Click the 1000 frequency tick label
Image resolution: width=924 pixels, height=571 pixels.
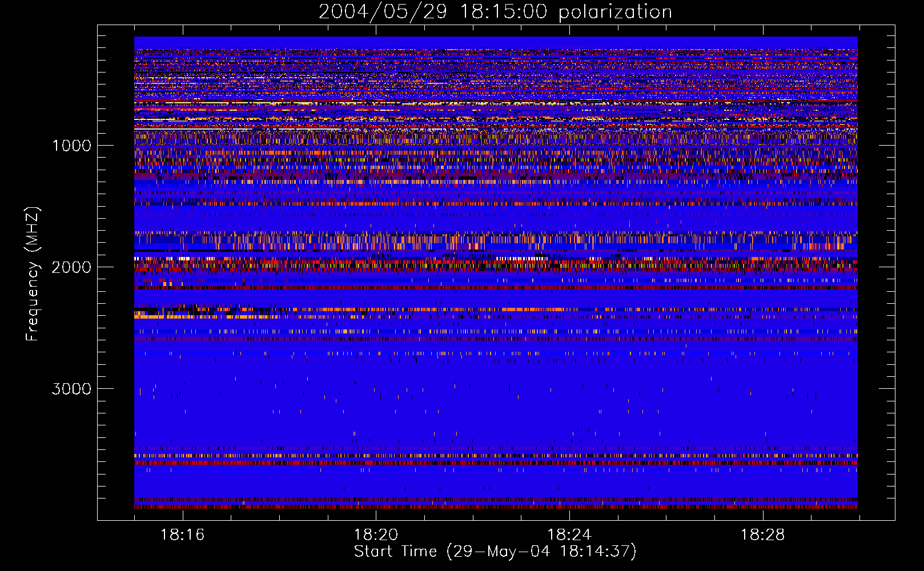click(72, 146)
